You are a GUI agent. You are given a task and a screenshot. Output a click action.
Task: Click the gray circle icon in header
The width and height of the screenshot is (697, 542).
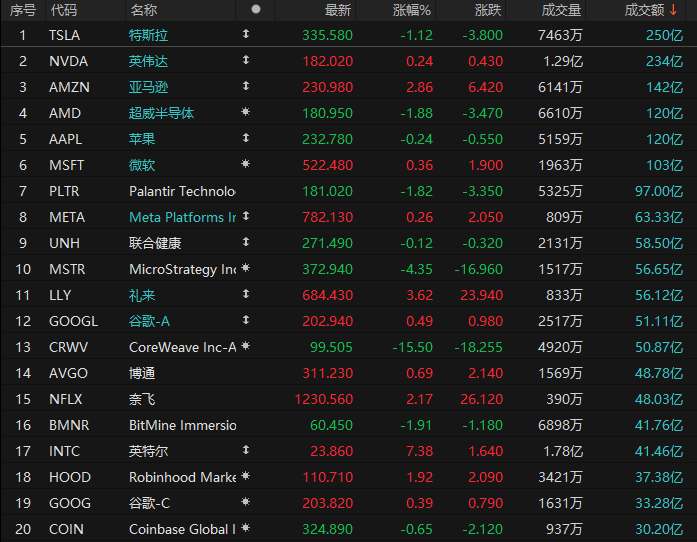coord(256,9)
